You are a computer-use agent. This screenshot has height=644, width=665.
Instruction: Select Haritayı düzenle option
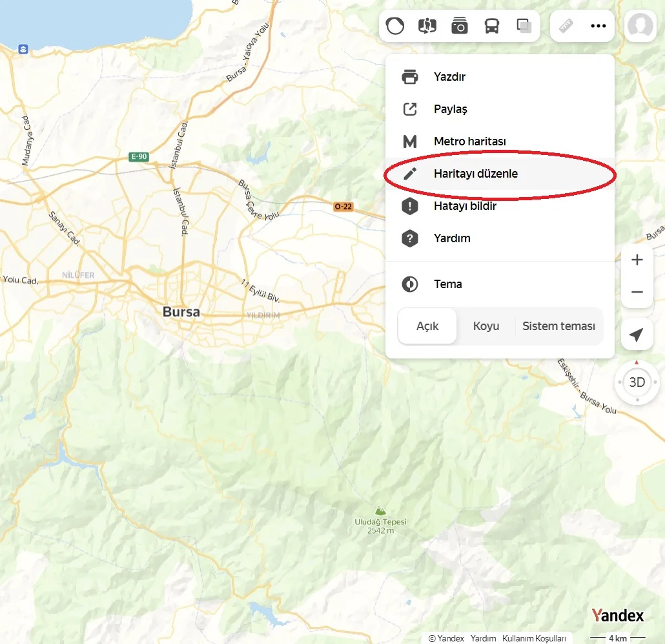pyautogui.click(x=475, y=174)
